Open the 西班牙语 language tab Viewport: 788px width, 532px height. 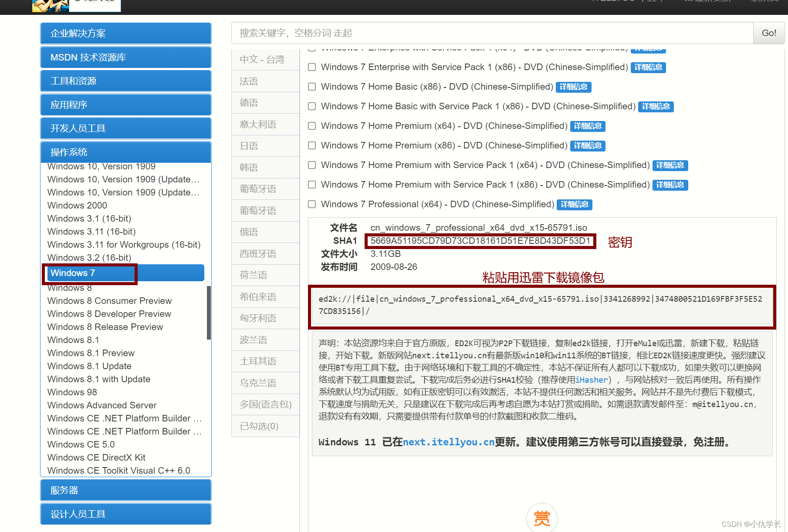pos(265,254)
